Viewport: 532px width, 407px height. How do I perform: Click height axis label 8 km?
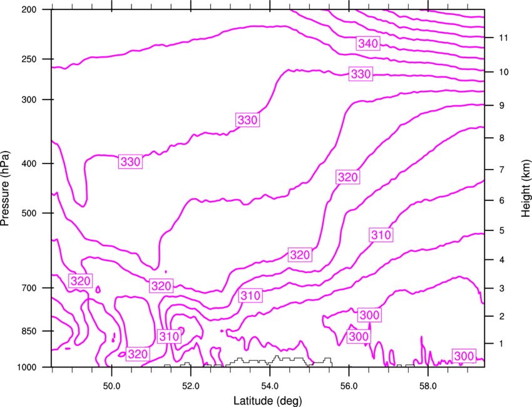[x=502, y=138]
